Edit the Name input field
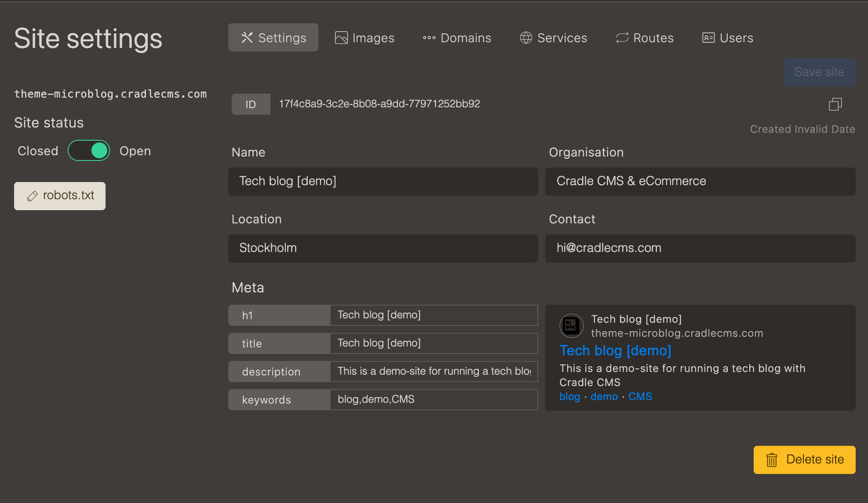This screenshot has width=868, height=503. click(x=383, y=182)
